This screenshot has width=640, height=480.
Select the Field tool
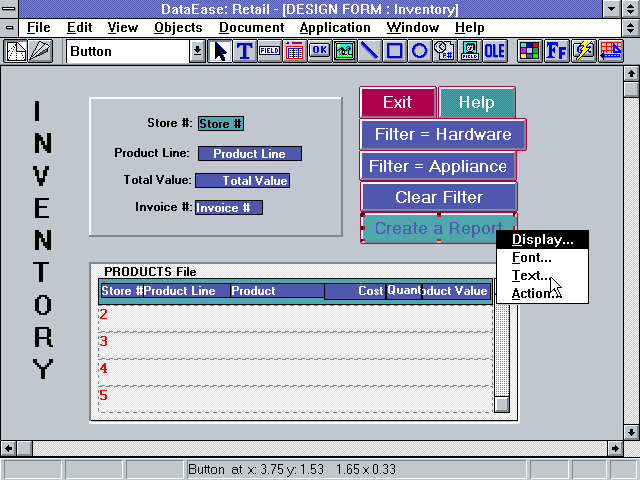(269, 51)
